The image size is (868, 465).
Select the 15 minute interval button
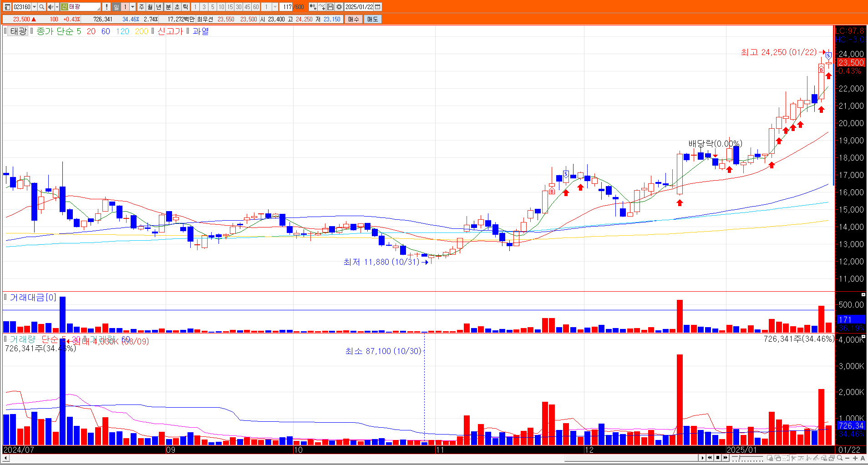tap(230, 7)
